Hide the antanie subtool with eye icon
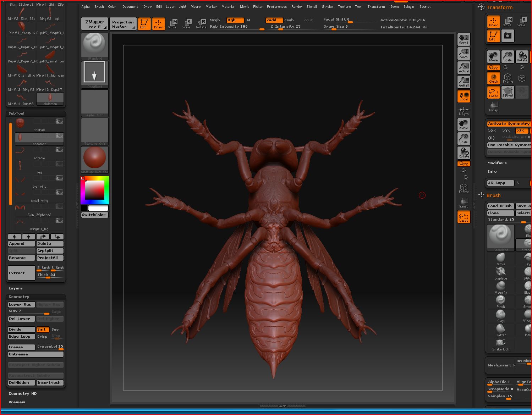Image resolution: width=532 pixels, height=415 pixels. 60,150
